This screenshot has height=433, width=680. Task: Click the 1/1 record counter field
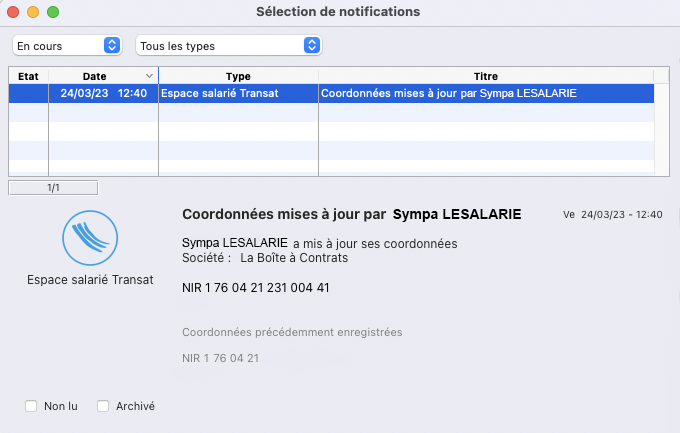pos(53,188)
